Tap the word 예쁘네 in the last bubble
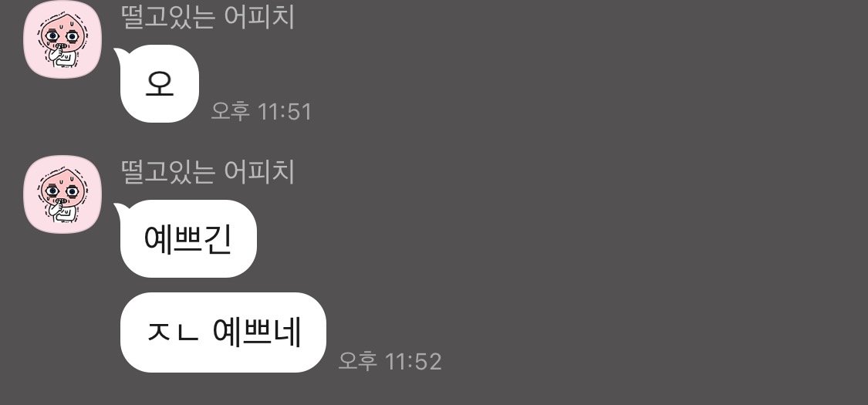 coord(257,332)
